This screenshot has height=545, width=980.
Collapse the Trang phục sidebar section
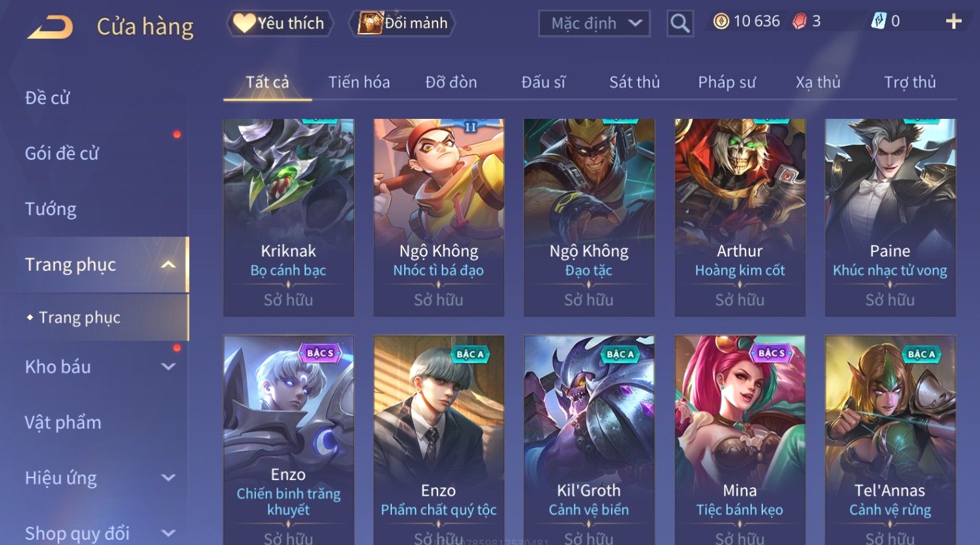168,264
